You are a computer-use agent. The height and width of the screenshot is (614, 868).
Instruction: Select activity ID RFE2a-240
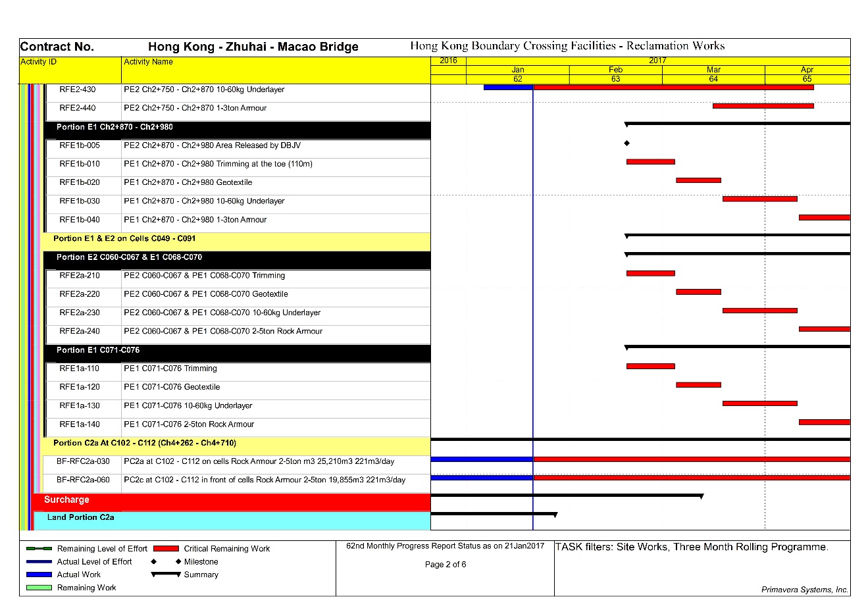80,331
